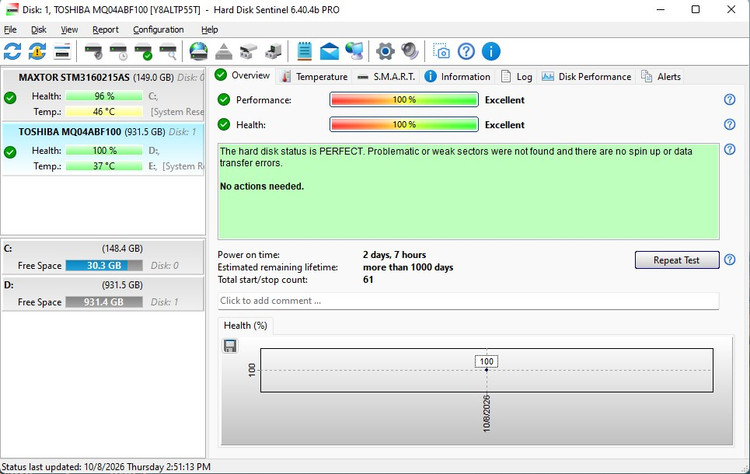
Task: Open the blue notepad report icon
Action: [304, 51]
